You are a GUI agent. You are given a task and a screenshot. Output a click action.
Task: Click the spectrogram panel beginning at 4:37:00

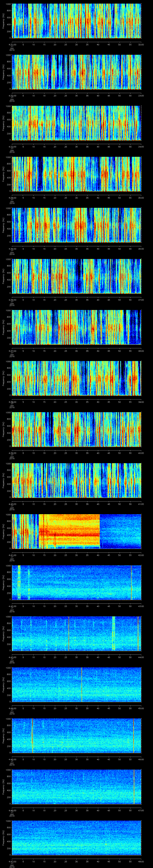pyautogui.click(x=77, y=327)
